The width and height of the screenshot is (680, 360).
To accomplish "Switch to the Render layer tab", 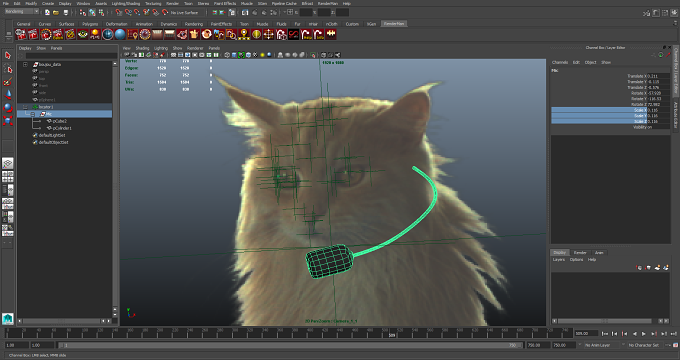I will tap(580, 252).
